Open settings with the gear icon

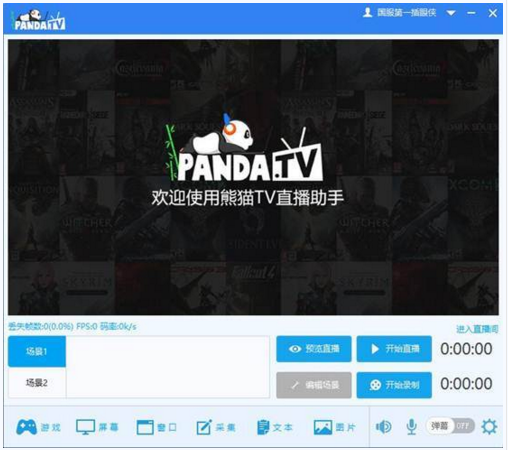click(489, 427)
